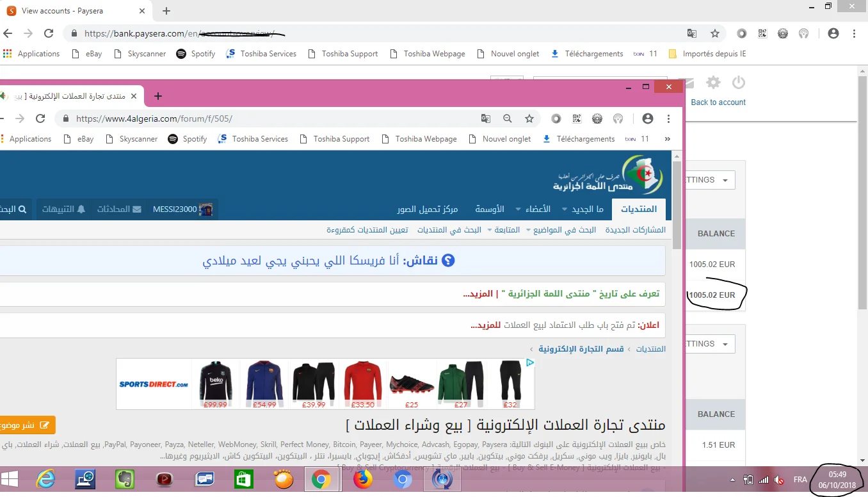The height and width of the screenshot is (497, 868).
Task: Launch Internet Explorer from the taskbar
Action: 45,479
